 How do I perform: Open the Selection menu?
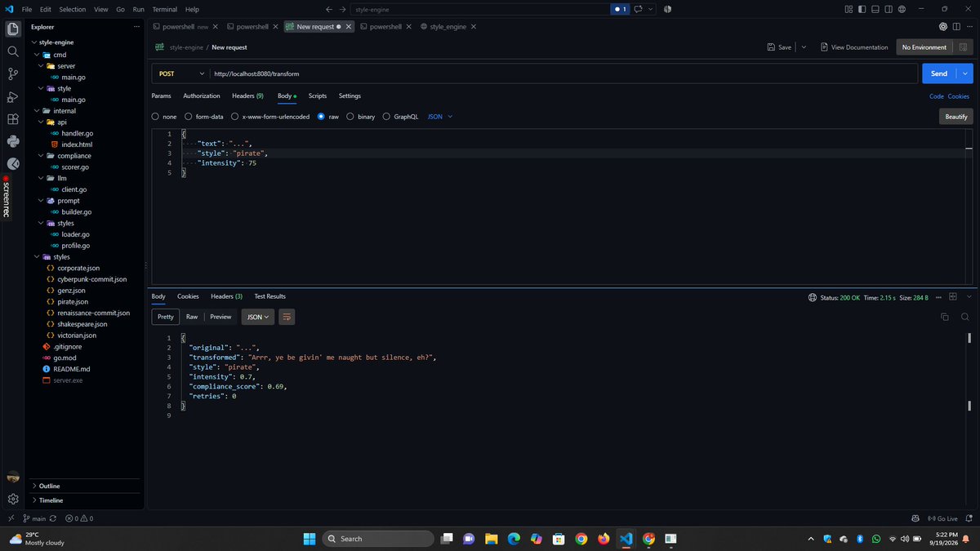point(72,9)
